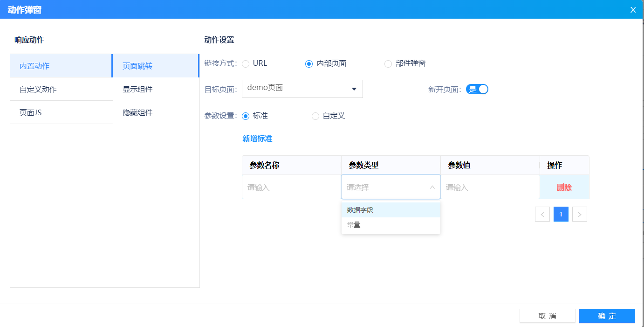The image size is (644, 327).
Task: Click the 参数类型 column header
Action: point(391,165)
